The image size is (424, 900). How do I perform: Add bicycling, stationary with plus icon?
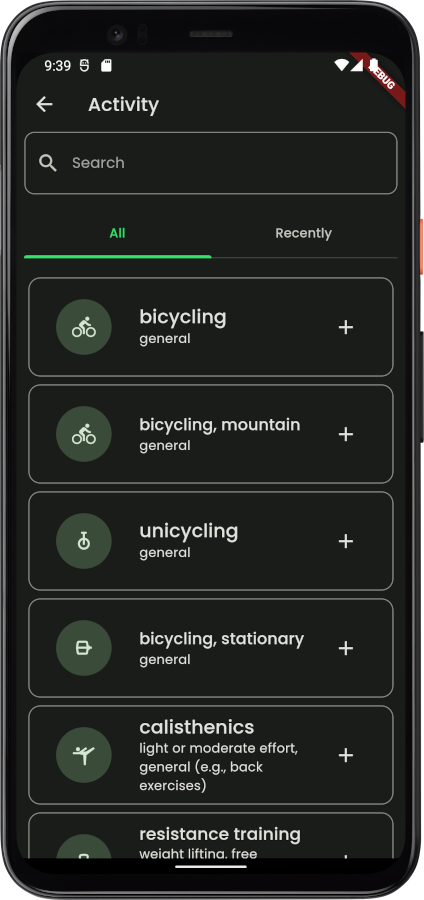345,648
